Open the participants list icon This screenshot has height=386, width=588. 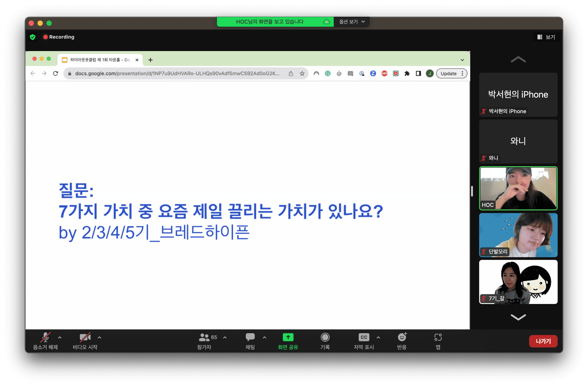point(204,337)
